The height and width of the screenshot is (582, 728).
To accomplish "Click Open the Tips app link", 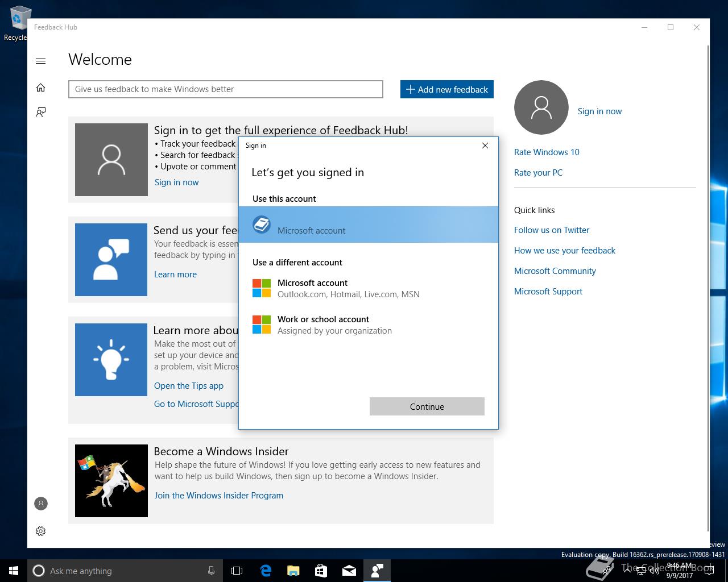I will 189,386.
